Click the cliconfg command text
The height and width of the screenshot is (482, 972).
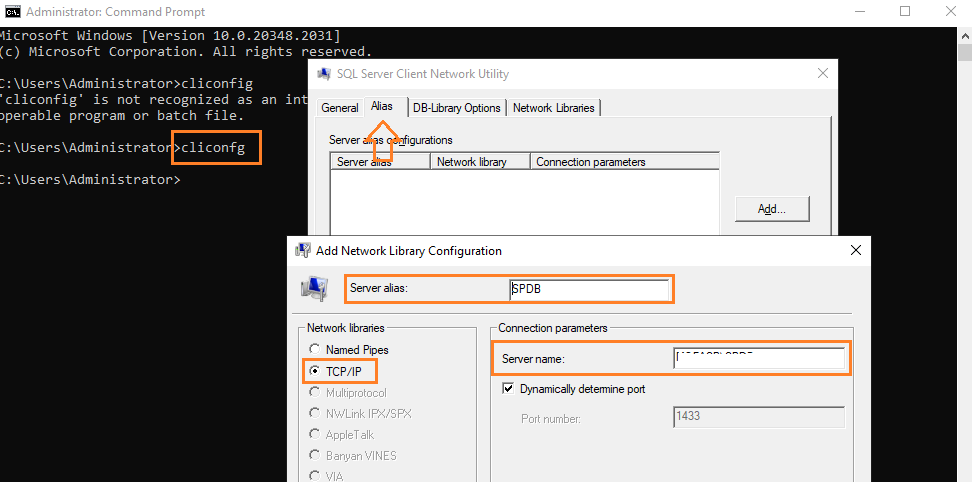click(x=213, y=147)
